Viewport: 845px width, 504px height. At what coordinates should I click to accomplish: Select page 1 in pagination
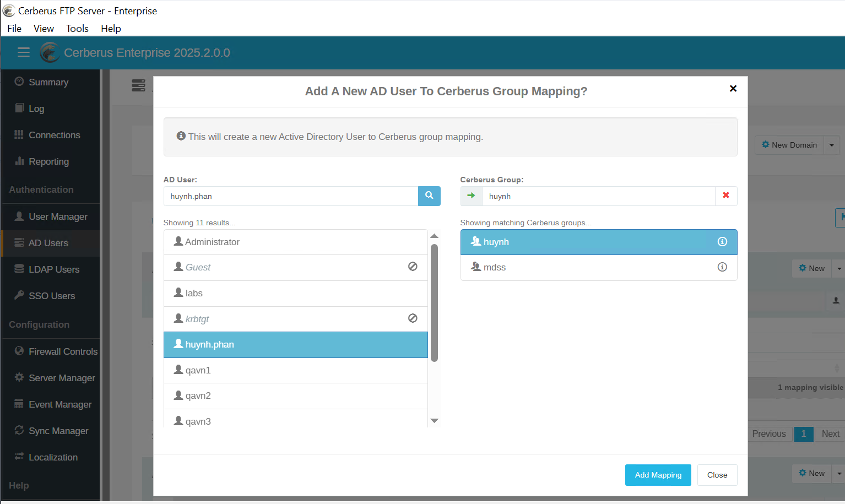804,433
